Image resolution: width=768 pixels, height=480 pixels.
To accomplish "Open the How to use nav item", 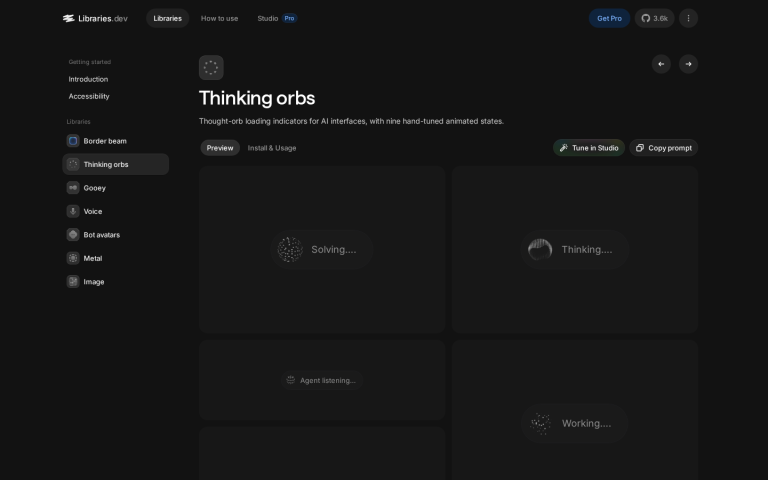I will point(219,19).
